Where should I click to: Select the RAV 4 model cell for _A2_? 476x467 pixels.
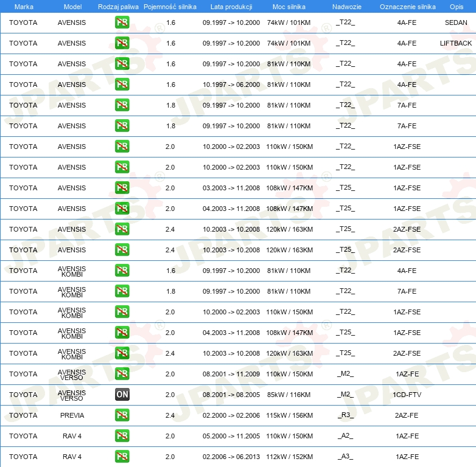72,436
